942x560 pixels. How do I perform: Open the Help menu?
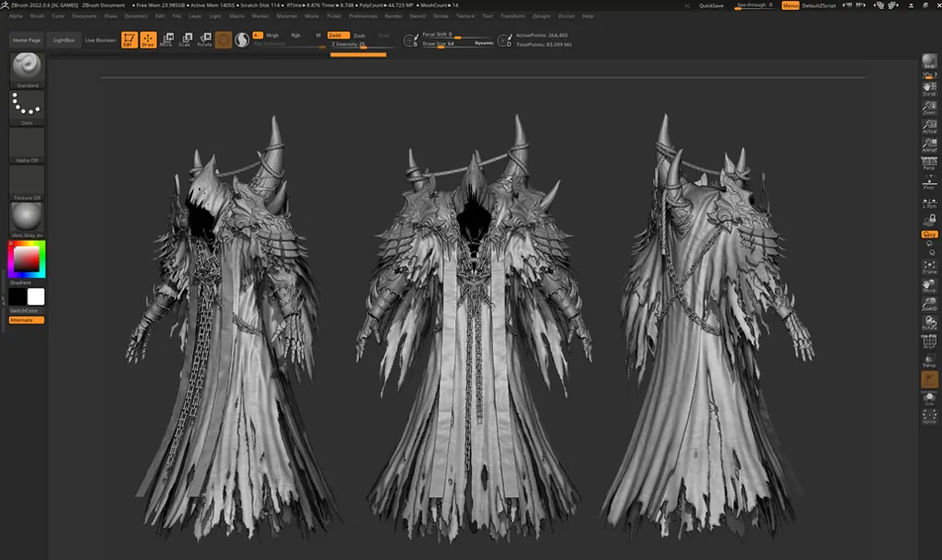pos(588,17)
